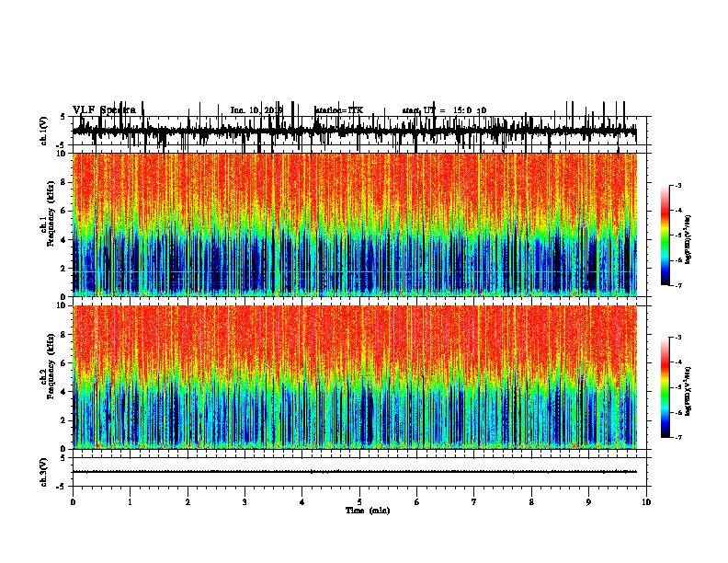728x563 pixels.
Task: Click time axis tick label '3'
Action: point(245,502)
